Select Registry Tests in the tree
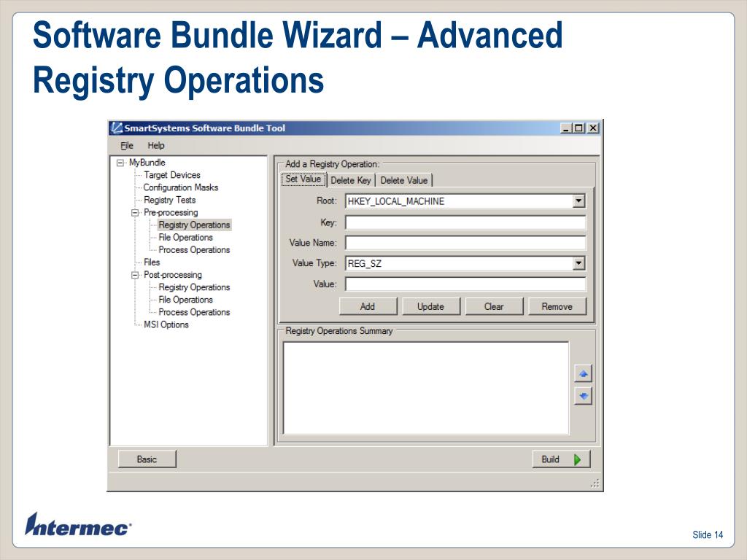Screen dimensions: 747x560 click(169, 200)
